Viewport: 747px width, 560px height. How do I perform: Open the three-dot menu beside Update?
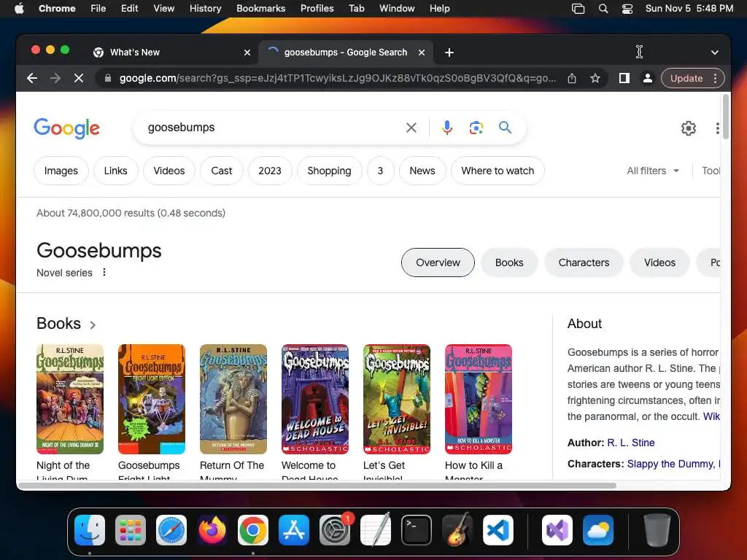coord(715,78)
